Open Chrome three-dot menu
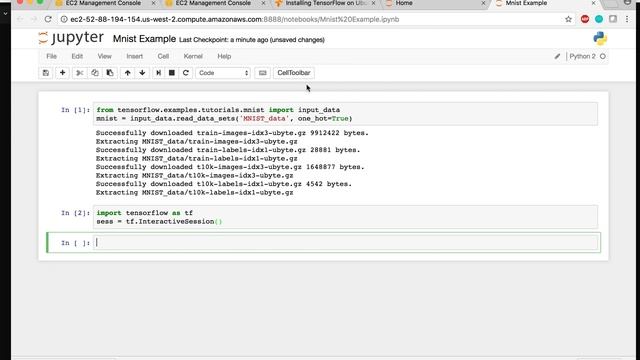 click(627, 19)
